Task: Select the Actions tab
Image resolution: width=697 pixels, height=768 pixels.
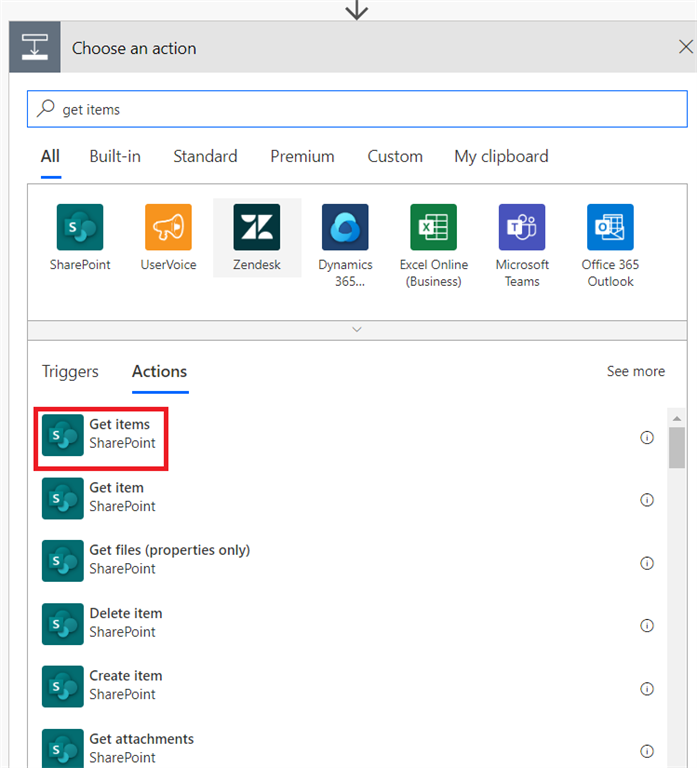Action: (160, 371)
